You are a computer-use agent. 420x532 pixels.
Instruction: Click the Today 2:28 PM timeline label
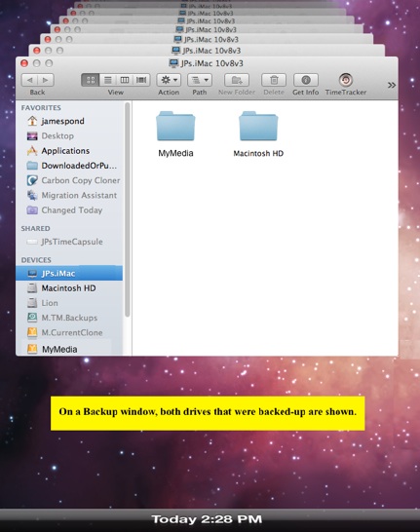207,519
